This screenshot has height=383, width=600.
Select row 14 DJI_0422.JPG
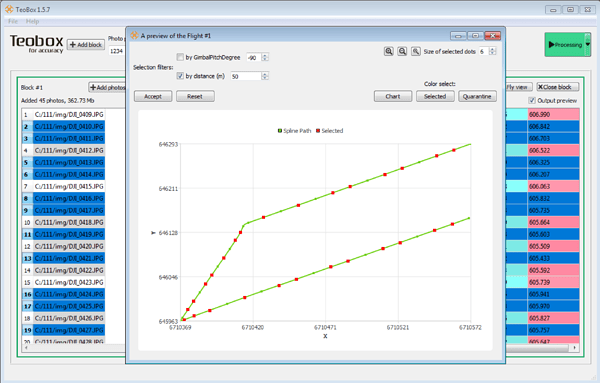pyautogui.click(x=69, y=270)
